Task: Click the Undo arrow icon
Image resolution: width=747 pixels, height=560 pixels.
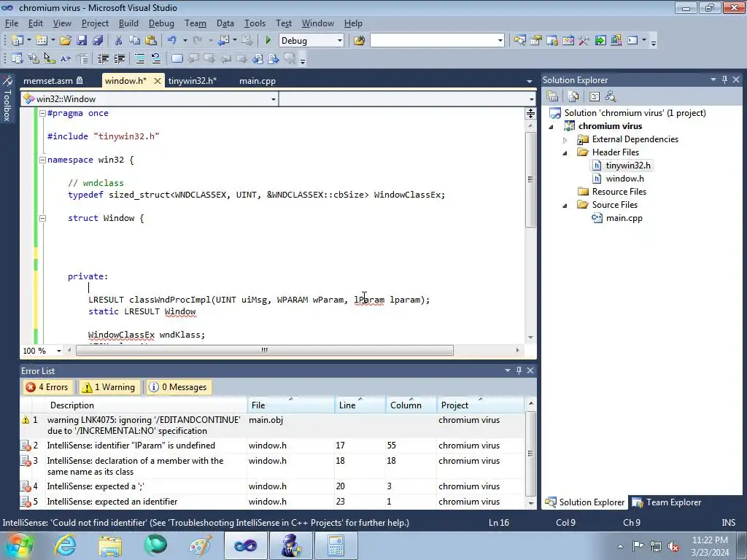Action: (x=172, y=41)
